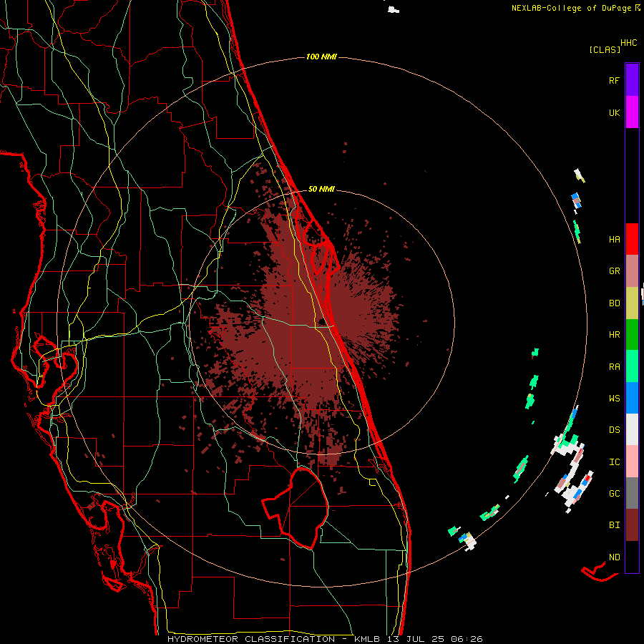Click the "13 JUL 25" date text
The image size is (644, 644).
point(414,639)
